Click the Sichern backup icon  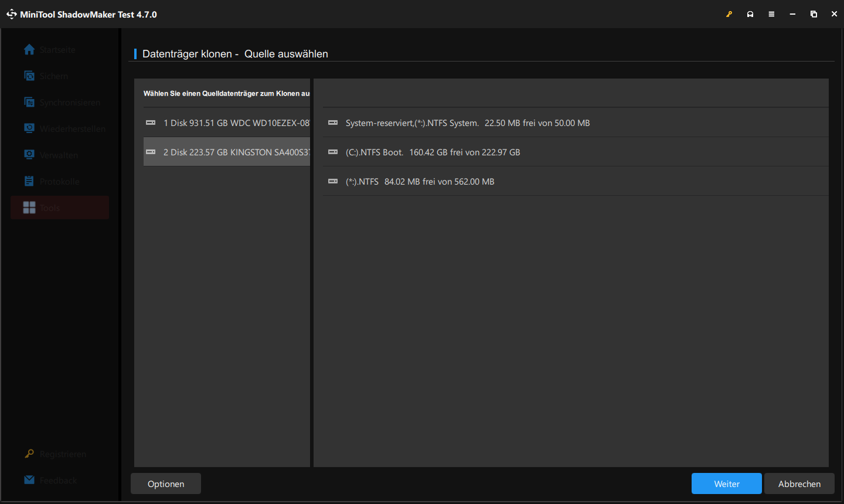(x=29, y=76)
